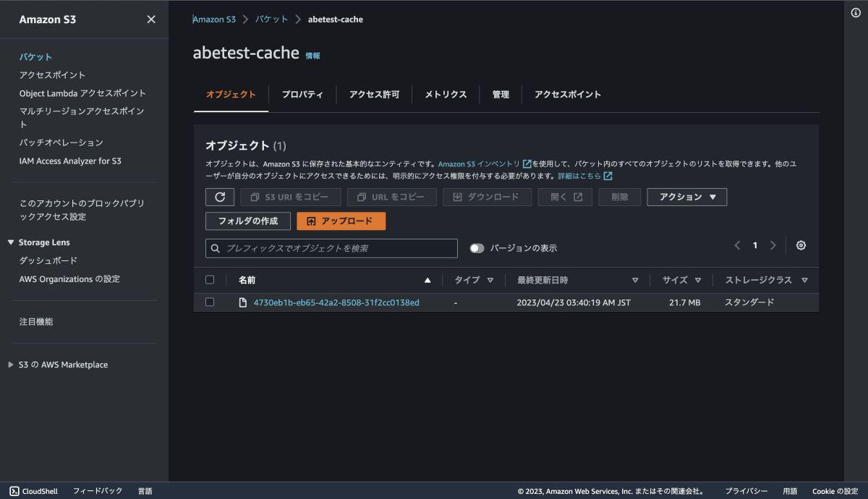The width and height of the screenshot is (868, 499).
Task: Open Cookie の設定 in footer
Action: [x=835, y=491]
